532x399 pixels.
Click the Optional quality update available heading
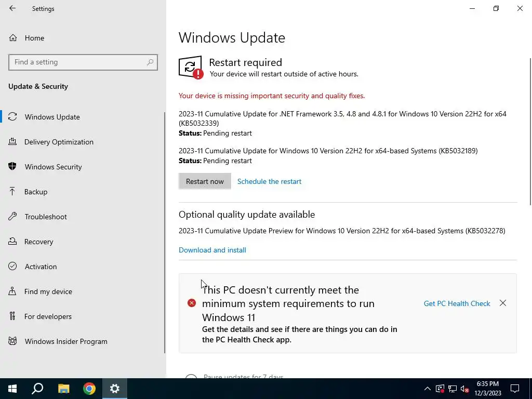pyautogui.click(x=247, y=215)
